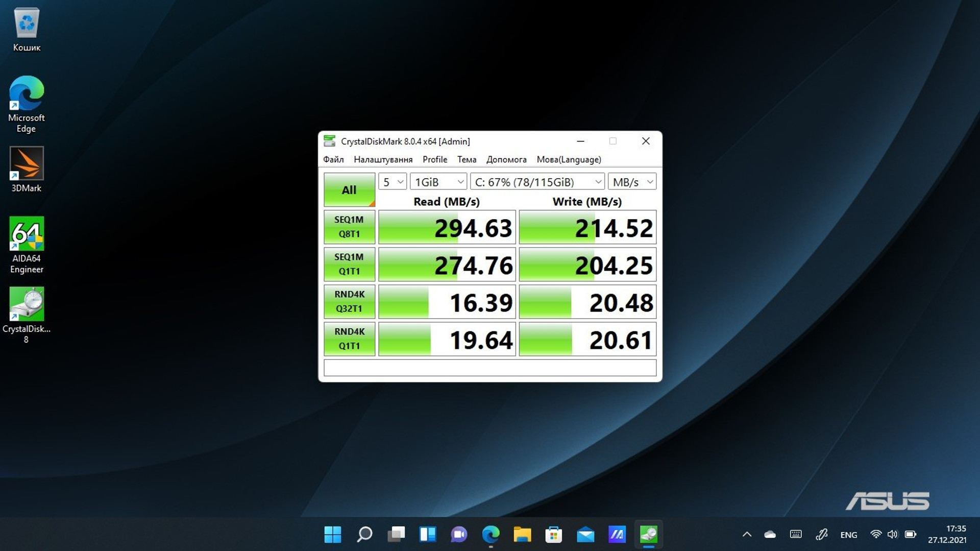The image size is (980, 551).
Task: Open taskbar Search
Action: click(x=364, y=535)
